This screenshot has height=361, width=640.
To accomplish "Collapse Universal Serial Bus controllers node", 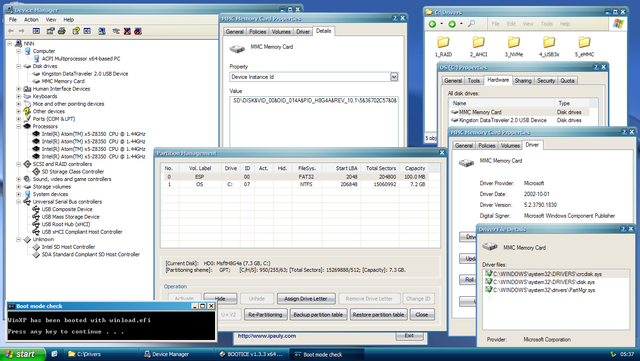I will pos(18,202).
